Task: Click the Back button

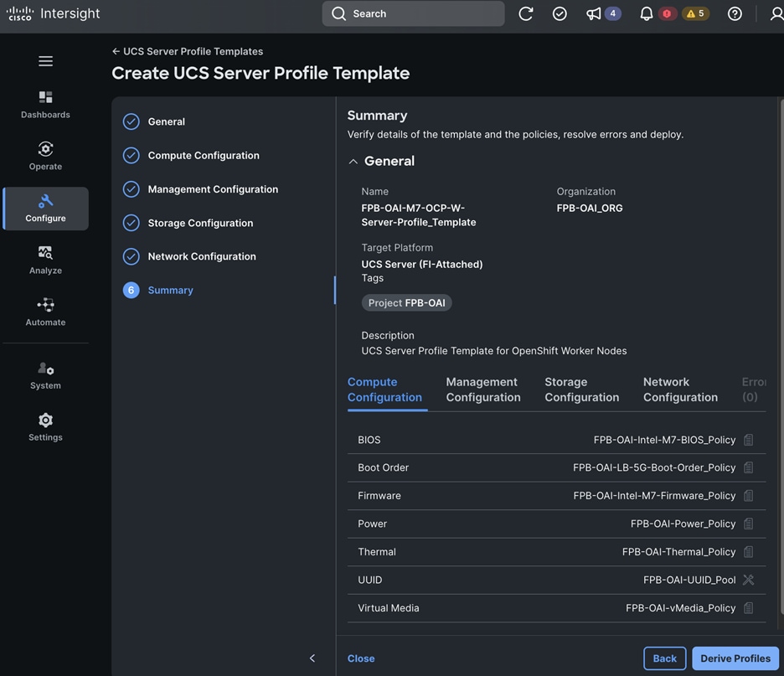Action: [x=664, y=658]
